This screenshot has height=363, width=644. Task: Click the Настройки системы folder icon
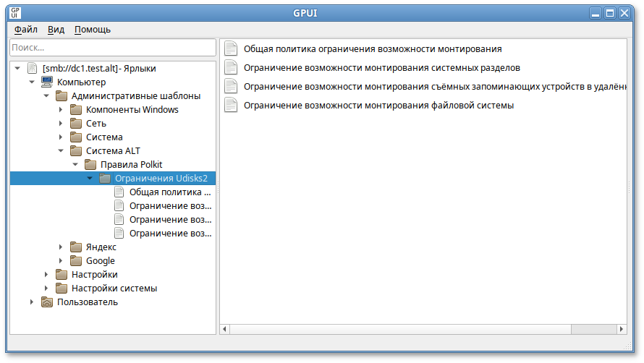62,289
